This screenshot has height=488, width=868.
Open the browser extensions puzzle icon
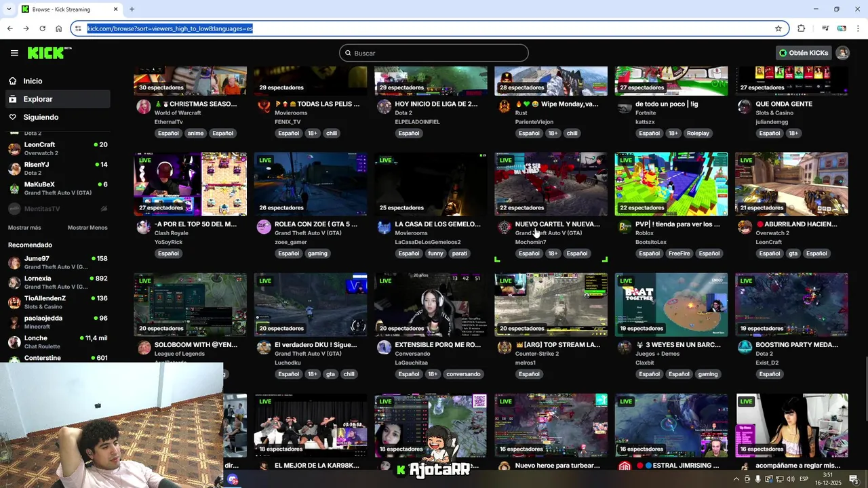[802, 28]
